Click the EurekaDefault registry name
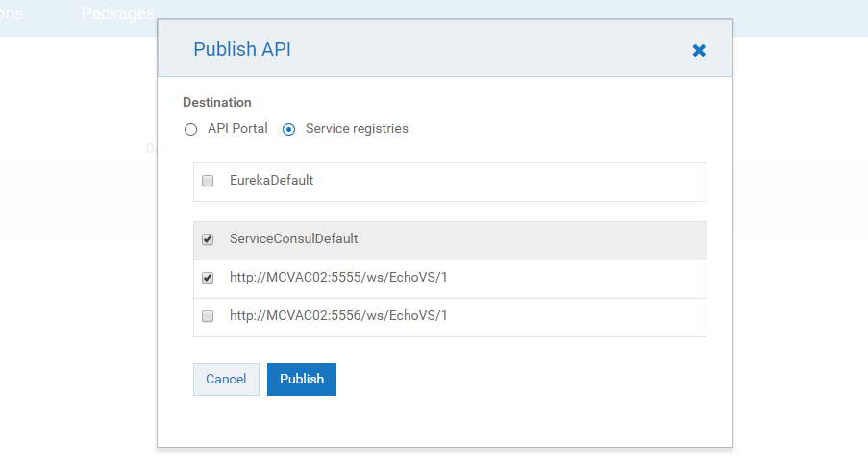Viewport: 868px width, 470px height. [x=271, y=180]
